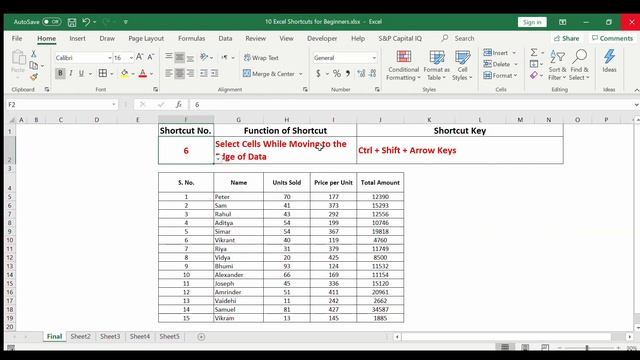The width and height of the screenshot is (640, 360).
Task: Add a new sheet with plus icon
Action: pyautogui.click(x=201, y=337)
